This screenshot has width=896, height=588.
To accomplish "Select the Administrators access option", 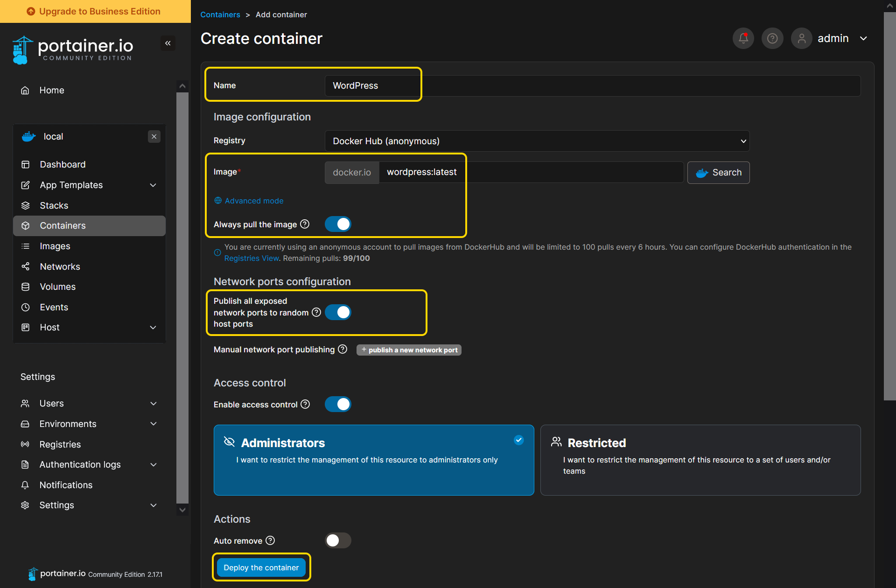I will tap(374, 460).
